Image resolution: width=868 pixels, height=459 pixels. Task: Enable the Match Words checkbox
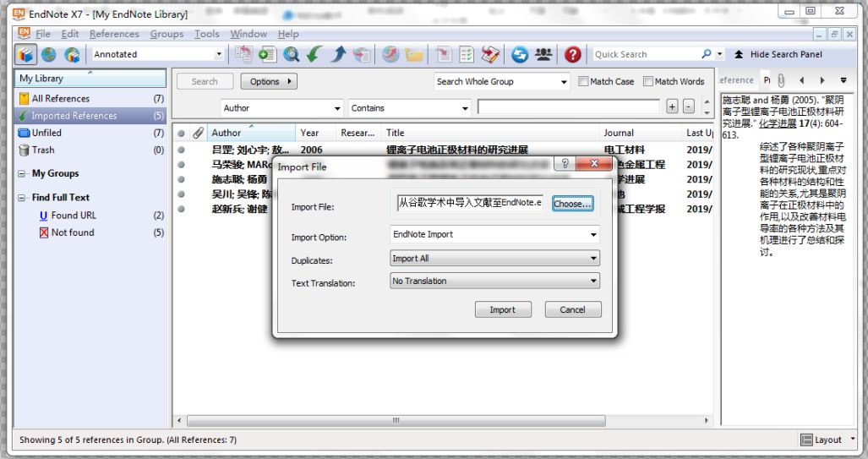647,81
